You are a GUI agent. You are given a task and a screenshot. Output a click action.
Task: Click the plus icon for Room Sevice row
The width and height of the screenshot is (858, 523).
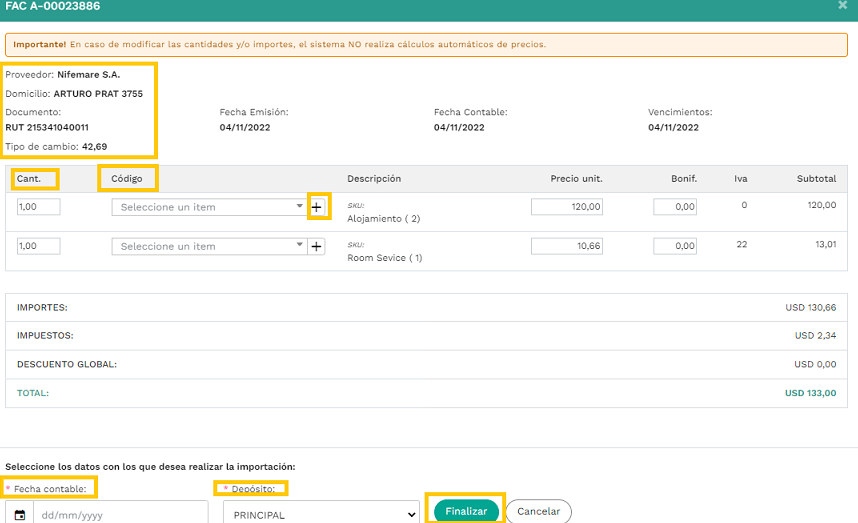(x=316, y=246)
